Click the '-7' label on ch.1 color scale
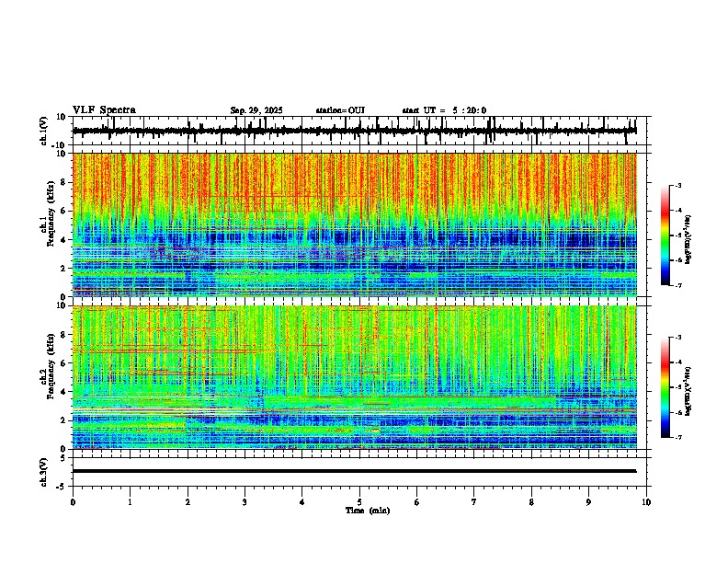 tap(678, 285)
